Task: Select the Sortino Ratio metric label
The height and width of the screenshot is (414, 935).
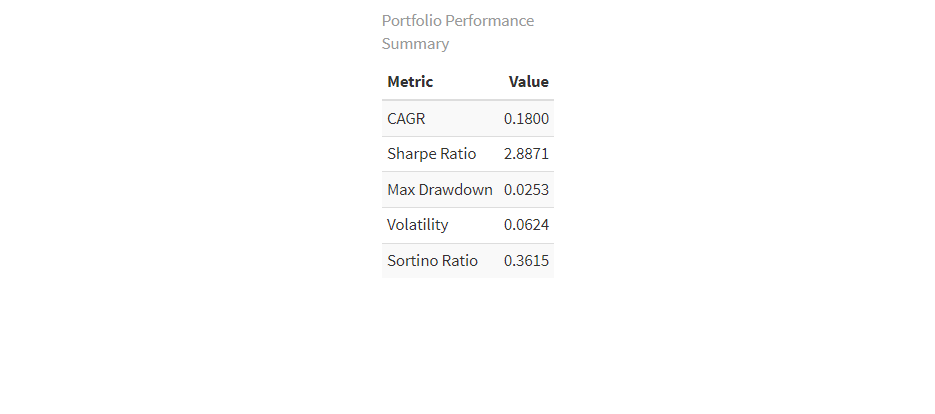Action: (x=432, y=261)
